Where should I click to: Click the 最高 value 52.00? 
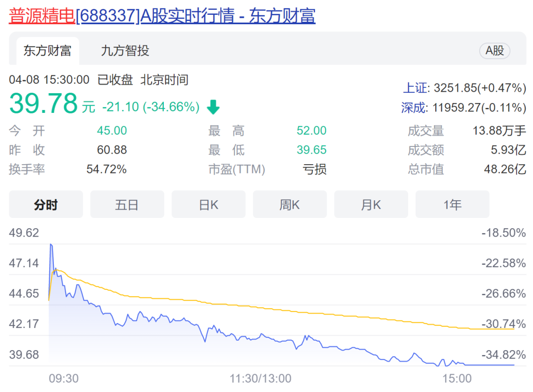311,131
